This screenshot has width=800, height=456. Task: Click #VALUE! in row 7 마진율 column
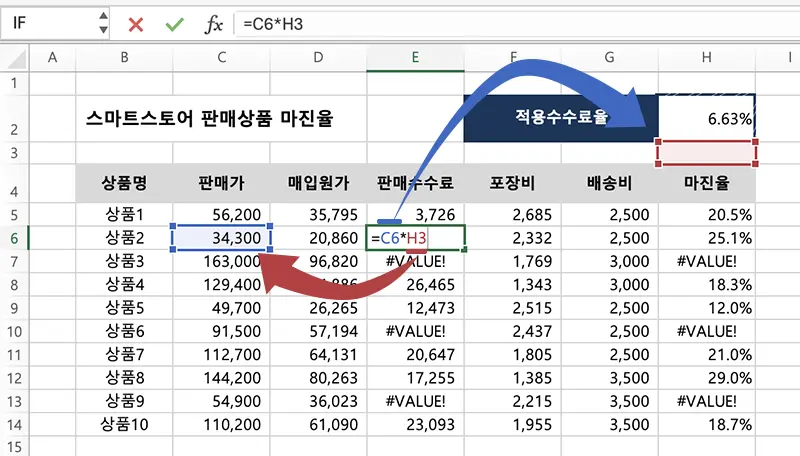pos(707,262)
